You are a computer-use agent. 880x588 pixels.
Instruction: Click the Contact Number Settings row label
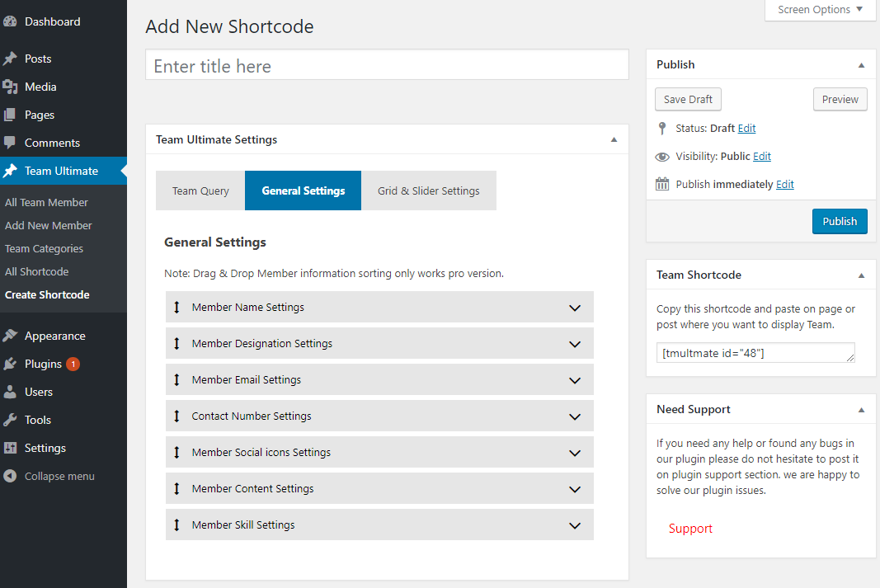252,416
